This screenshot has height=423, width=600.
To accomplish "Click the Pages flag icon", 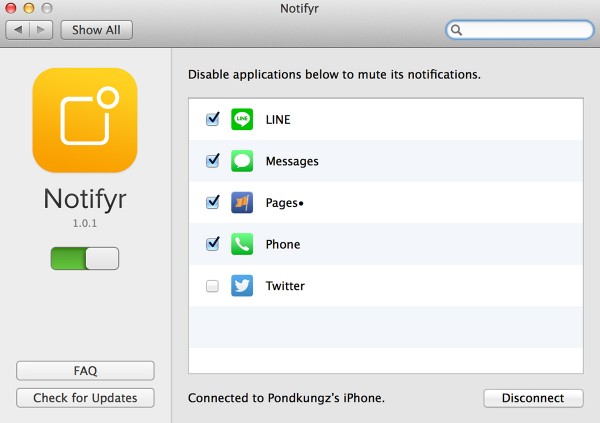I will pos(242,203).
